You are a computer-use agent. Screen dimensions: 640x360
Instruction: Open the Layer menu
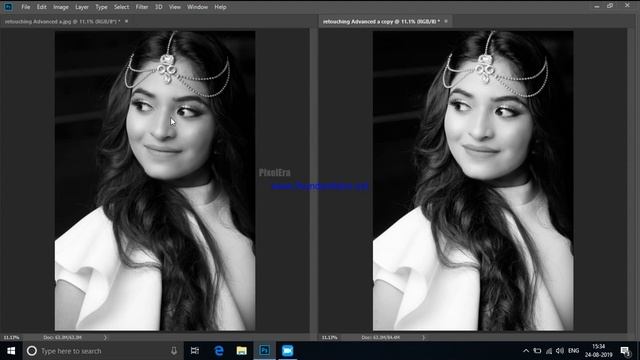tap(82, 7)
